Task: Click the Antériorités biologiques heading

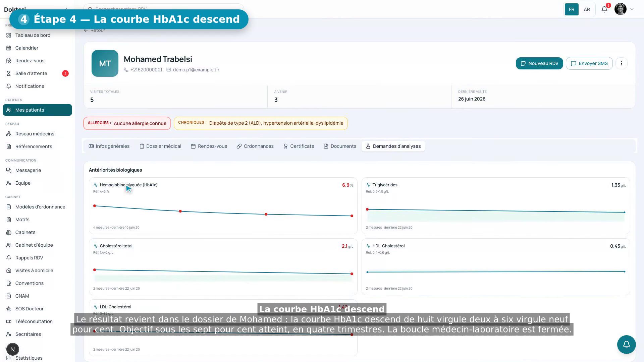Action: 115,170
